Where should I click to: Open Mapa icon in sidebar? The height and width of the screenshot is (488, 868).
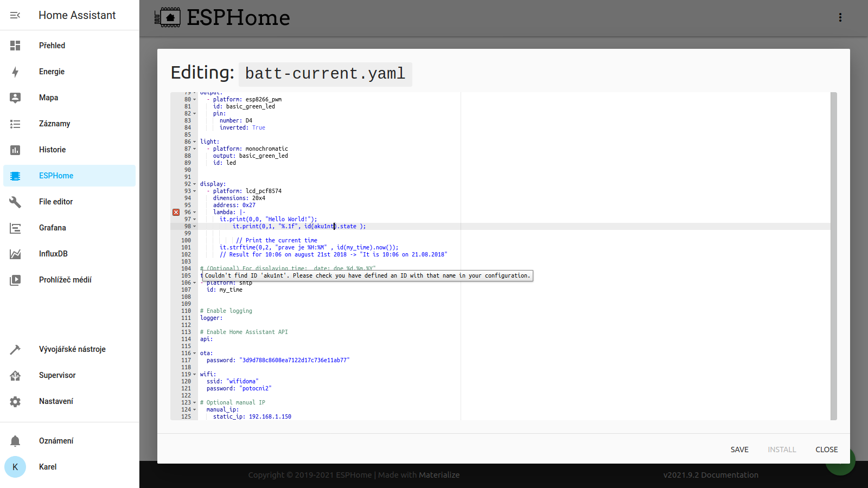15,98
